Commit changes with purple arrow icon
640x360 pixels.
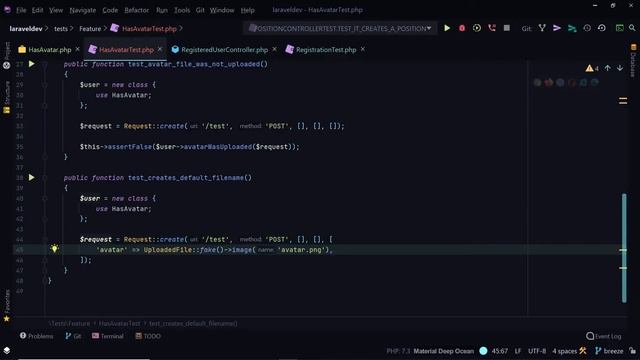[x=557, y=28]
